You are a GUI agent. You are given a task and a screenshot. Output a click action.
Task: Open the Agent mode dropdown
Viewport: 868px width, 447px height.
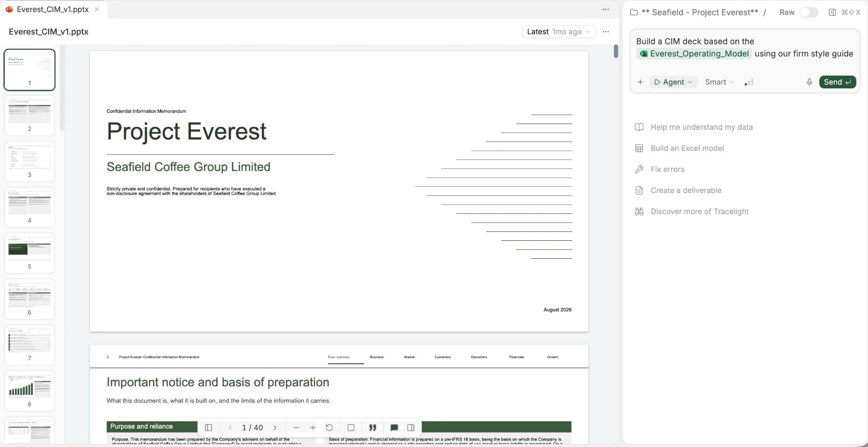point(673,82)
